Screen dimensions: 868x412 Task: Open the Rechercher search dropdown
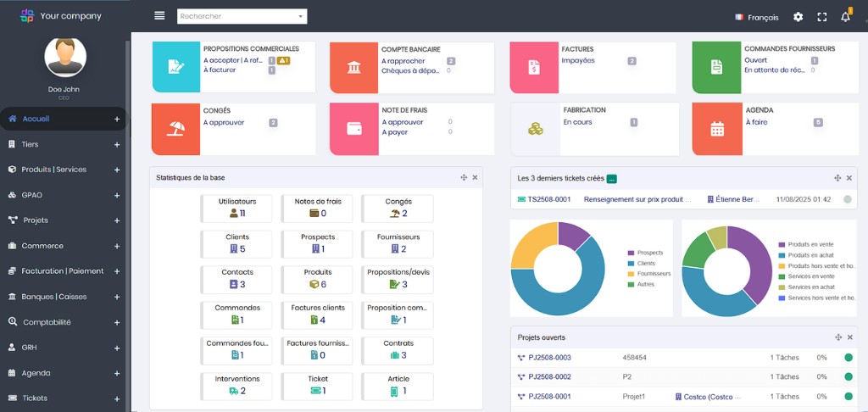tap(242, 16)
